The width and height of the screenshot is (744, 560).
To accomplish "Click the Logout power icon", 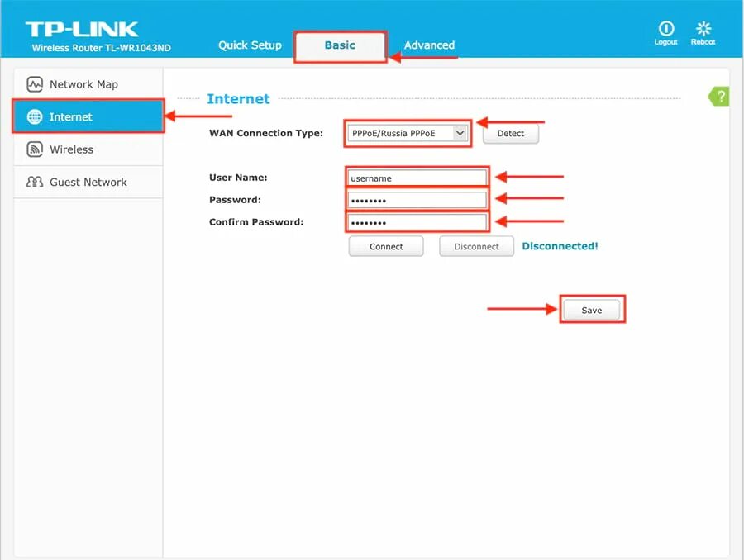I will click(666, 28).
